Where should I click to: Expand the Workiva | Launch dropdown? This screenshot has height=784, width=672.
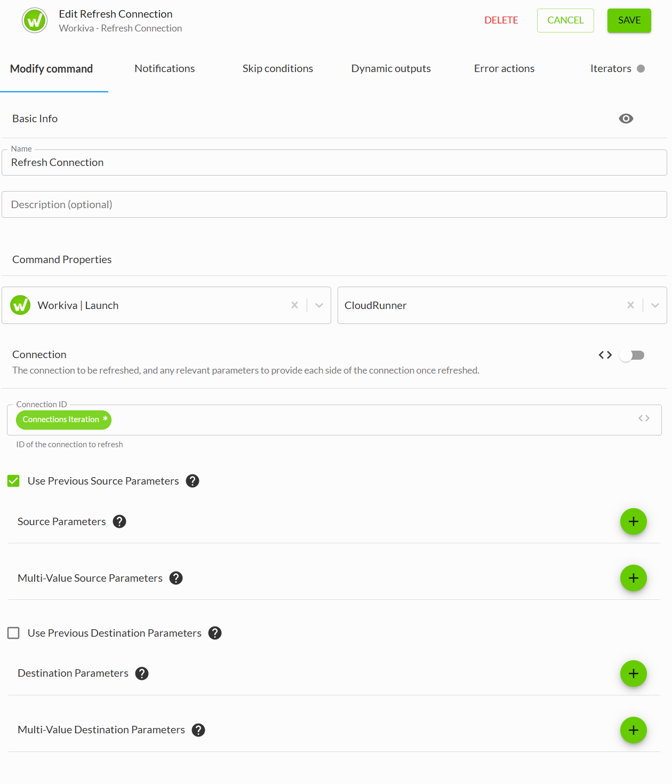pyautogui.click(x=319, y=305)
